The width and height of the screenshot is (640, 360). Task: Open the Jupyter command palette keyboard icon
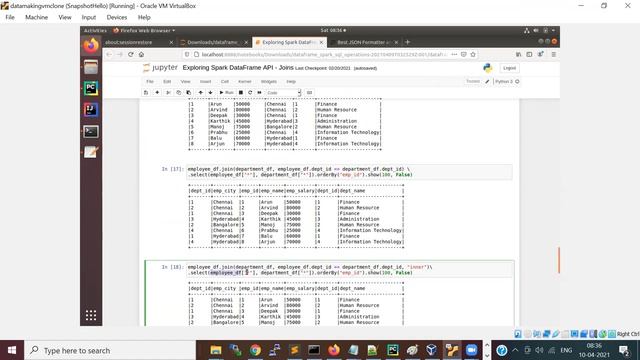[x=309, y=93]
